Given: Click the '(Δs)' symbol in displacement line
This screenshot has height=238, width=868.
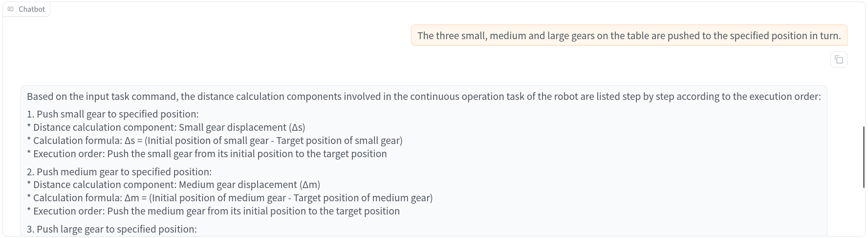Looking at the screenshot, I should [x=297, y=127].
